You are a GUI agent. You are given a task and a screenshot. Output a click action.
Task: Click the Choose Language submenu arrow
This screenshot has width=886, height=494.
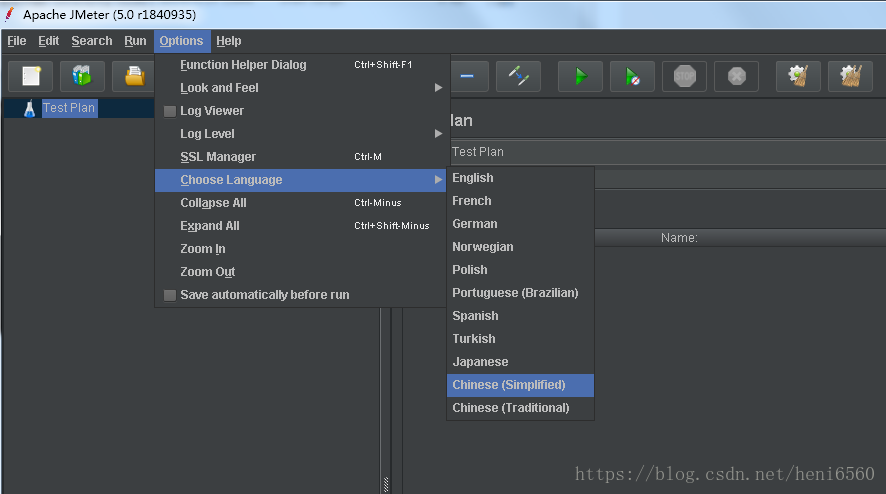(438, 180)
